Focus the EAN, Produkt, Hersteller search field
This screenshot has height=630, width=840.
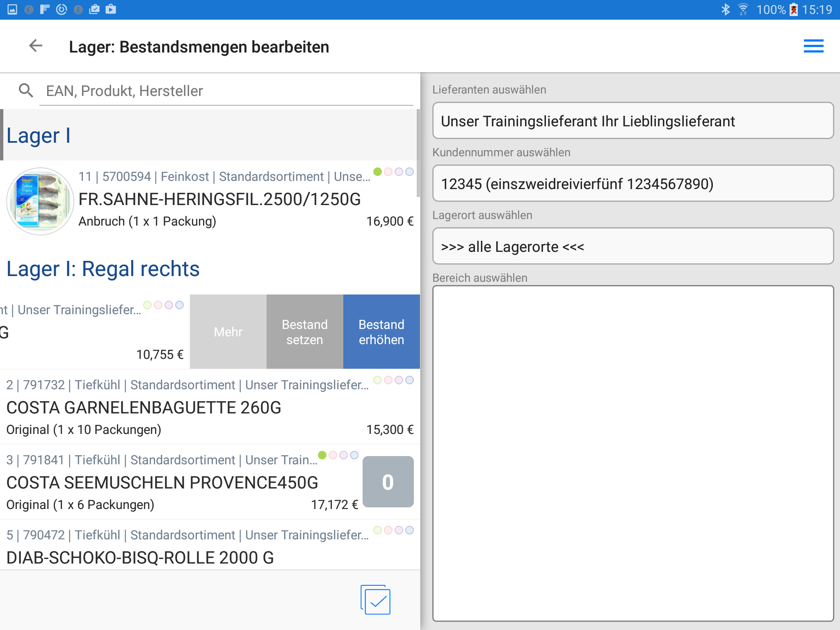[226, 91]
